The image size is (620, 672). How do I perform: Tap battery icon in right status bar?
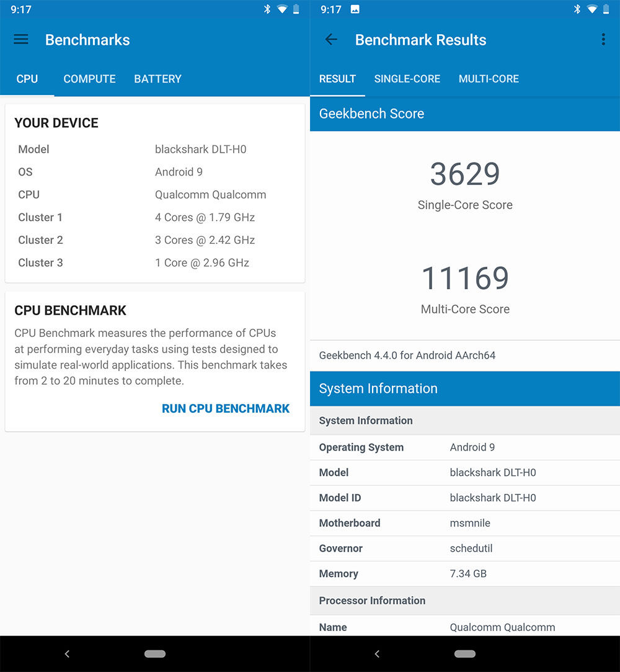click(606, 9)
